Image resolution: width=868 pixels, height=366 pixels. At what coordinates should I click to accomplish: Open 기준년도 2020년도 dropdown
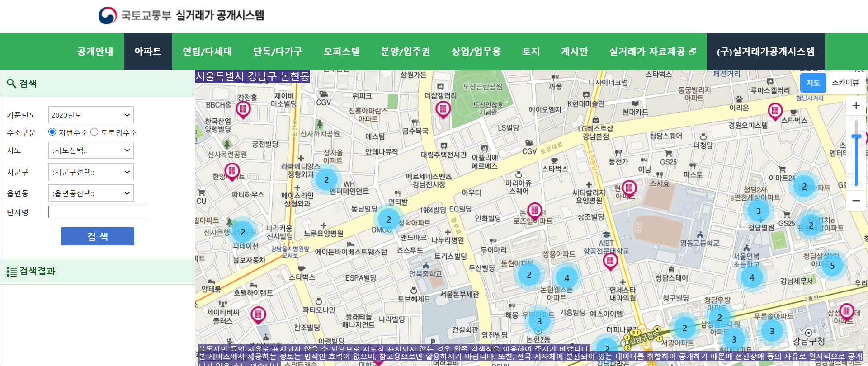91,115
